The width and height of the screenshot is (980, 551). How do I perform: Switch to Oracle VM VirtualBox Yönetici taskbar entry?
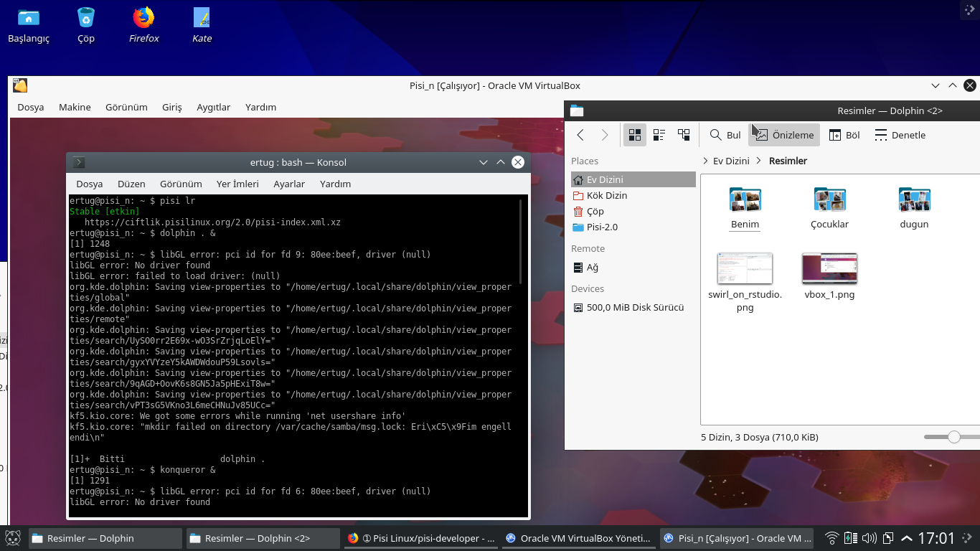(578, 538)
